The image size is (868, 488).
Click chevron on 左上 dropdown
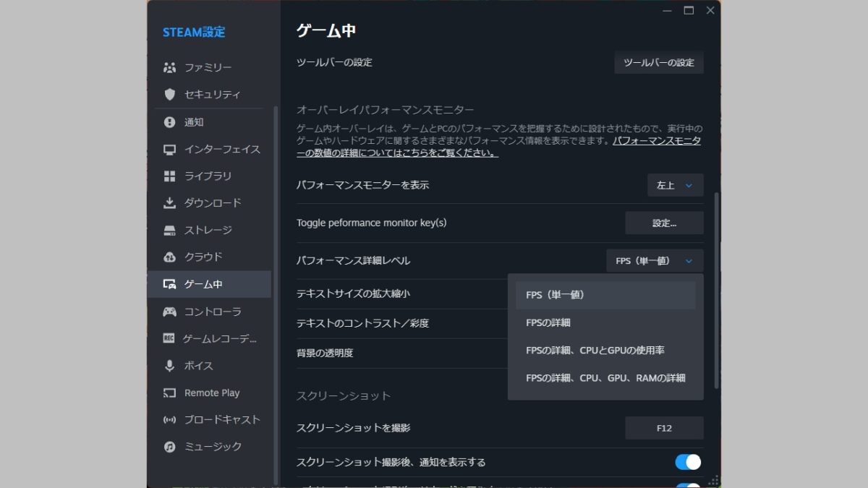point(689,186)
